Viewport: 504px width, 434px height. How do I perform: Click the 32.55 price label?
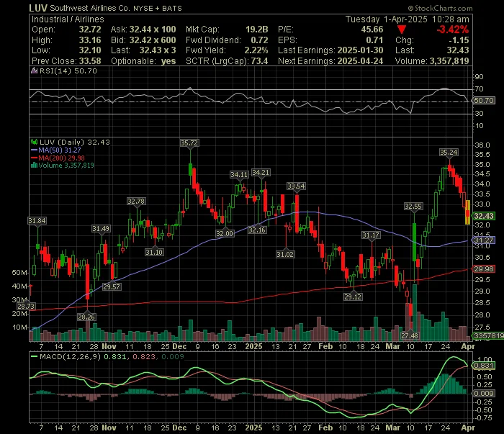413,207
